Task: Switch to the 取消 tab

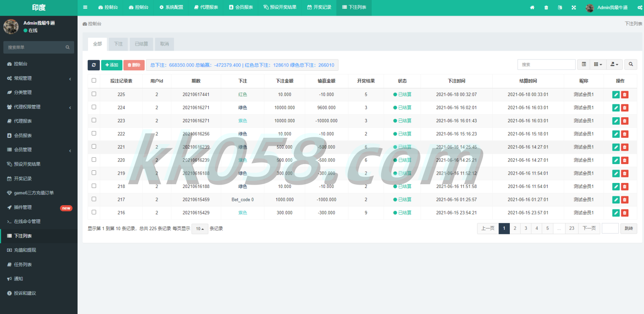Action: pyautogui.click(x=164, y=44)
